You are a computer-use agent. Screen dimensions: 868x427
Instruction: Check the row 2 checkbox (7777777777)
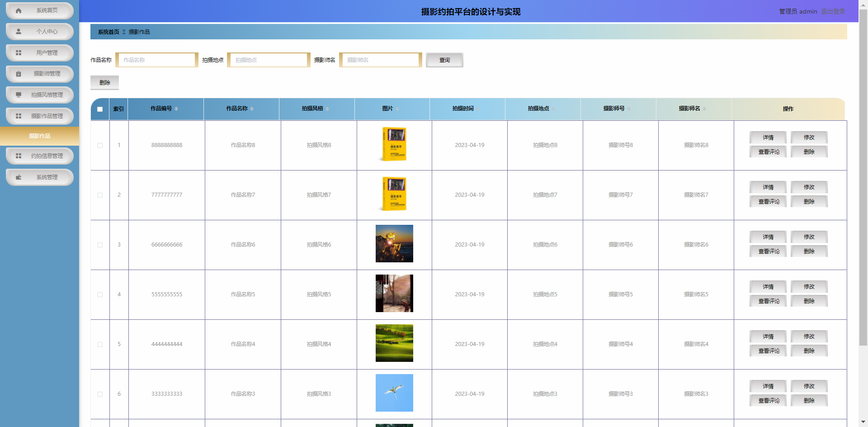pyautogui.click(x=100, y=195)
